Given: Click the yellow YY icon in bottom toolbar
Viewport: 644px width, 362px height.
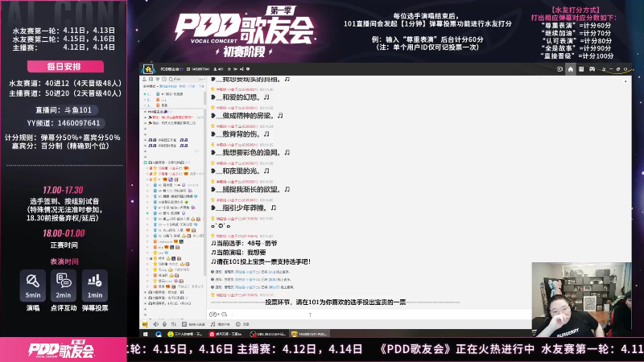Looking at the screenshot, I should click(145, 324).
